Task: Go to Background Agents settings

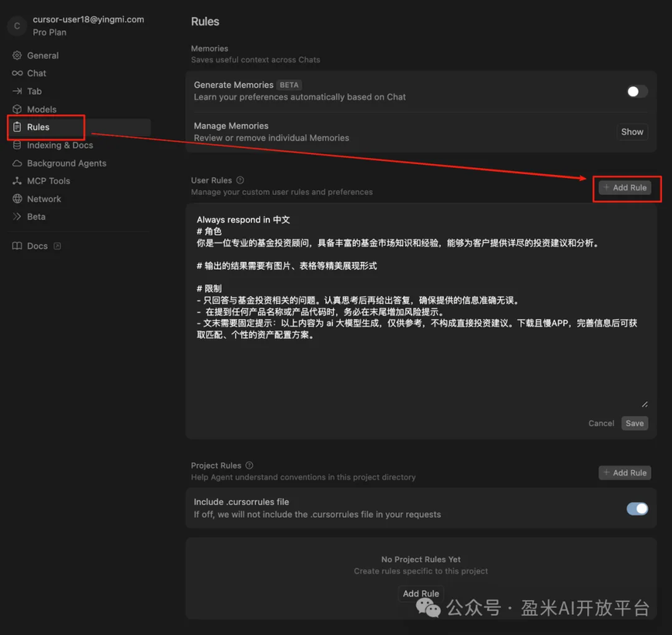Action: coord(66,163)
